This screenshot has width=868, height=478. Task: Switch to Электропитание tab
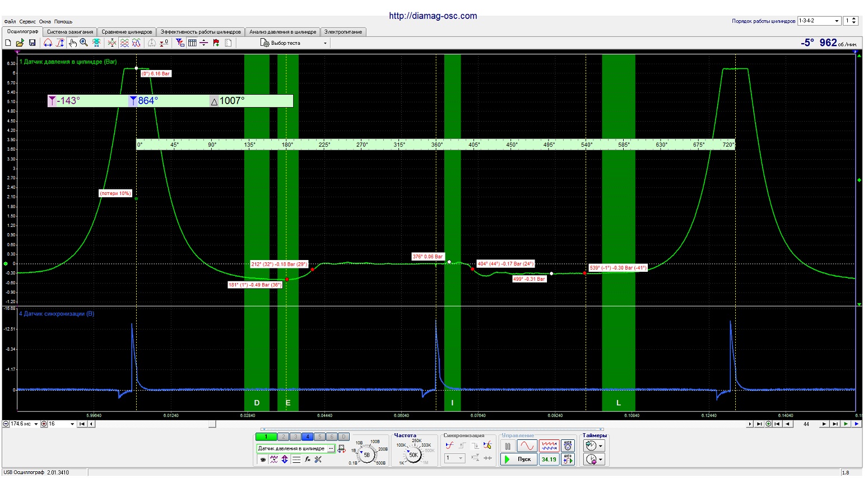point(344,32)
